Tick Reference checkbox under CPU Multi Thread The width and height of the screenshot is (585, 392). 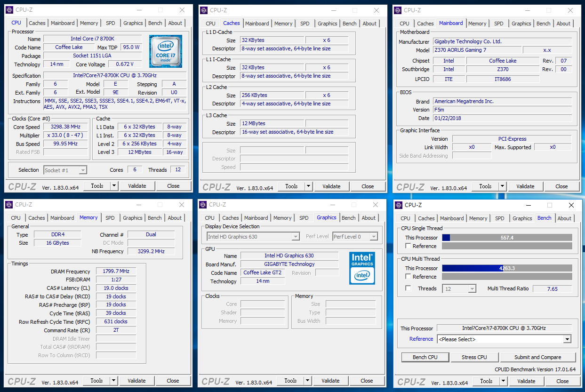coord(408,277)
